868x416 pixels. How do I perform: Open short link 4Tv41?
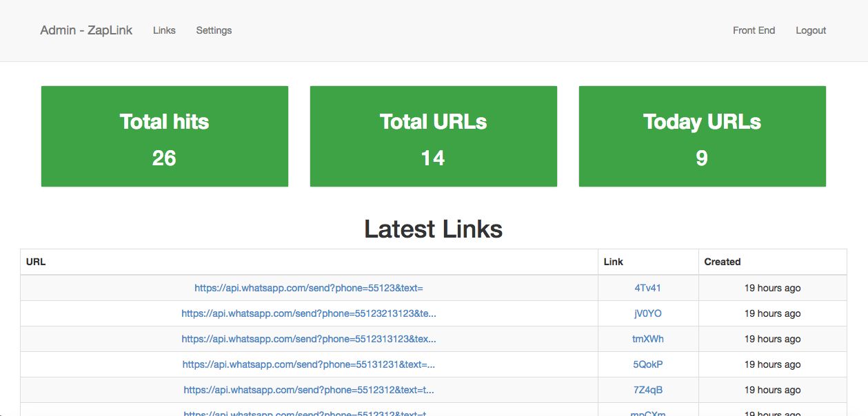(x=648, y=288)
